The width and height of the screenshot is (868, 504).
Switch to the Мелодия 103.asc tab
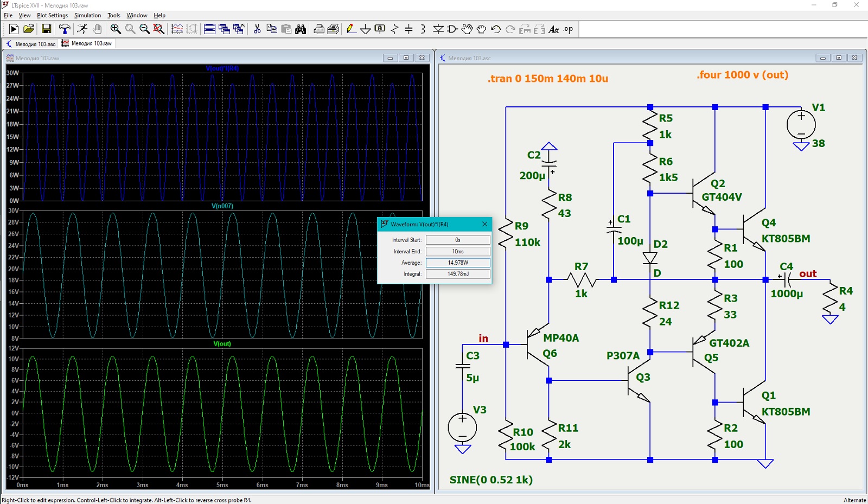pos(31,44)
